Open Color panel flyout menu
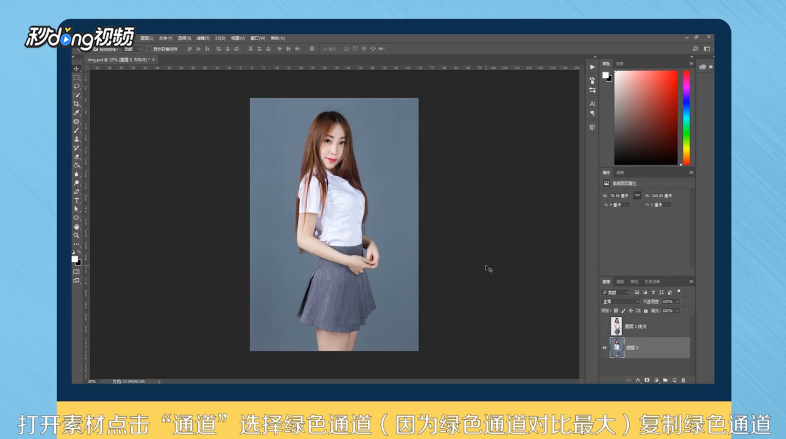Viewport: 786px width, 439px height. point(691,64)
